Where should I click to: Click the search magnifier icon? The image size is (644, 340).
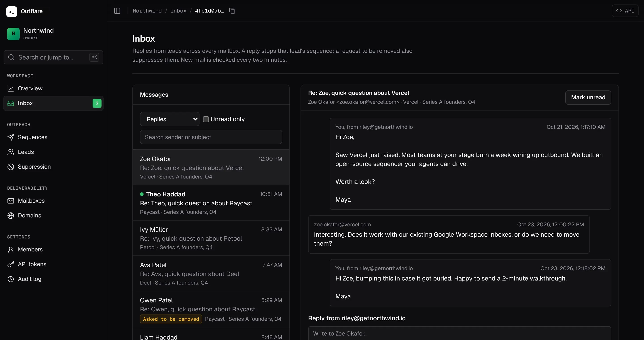[x=11, y=57]
